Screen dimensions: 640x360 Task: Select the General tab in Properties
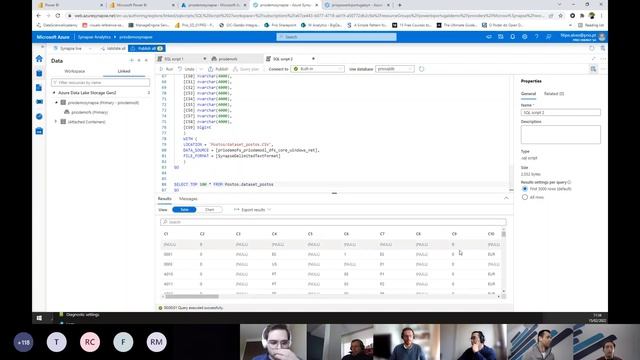click(528, 94)
